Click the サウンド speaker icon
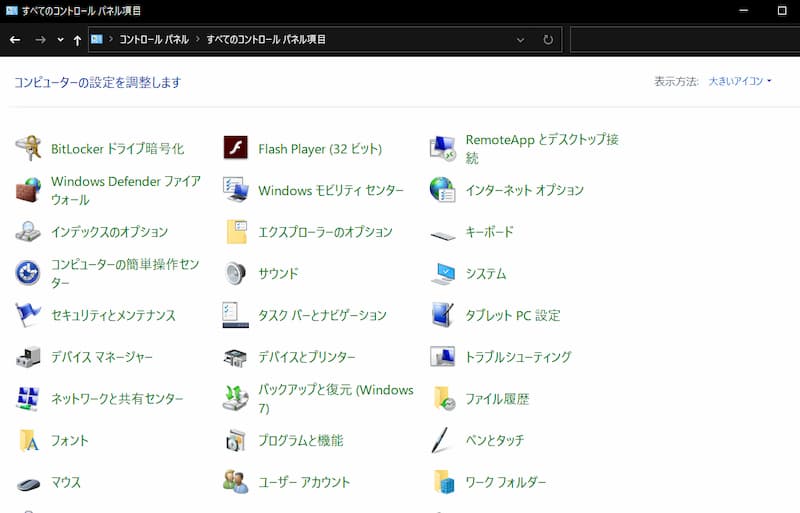 click(235, 273)
